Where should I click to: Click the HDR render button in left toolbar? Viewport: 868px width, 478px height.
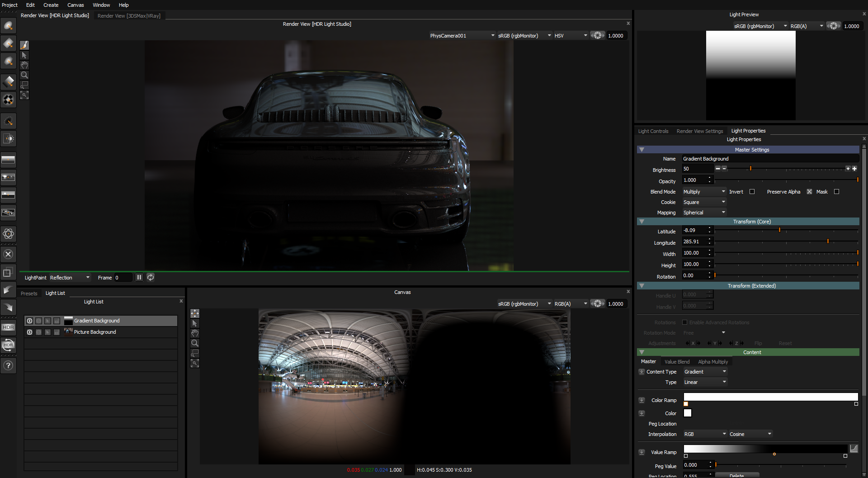click(x=8, y=327)
